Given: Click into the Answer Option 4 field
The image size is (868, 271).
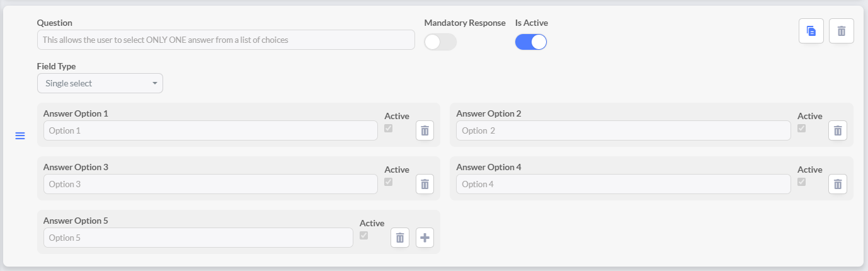Looking at the screenshot, I should (x=623, y=184).
